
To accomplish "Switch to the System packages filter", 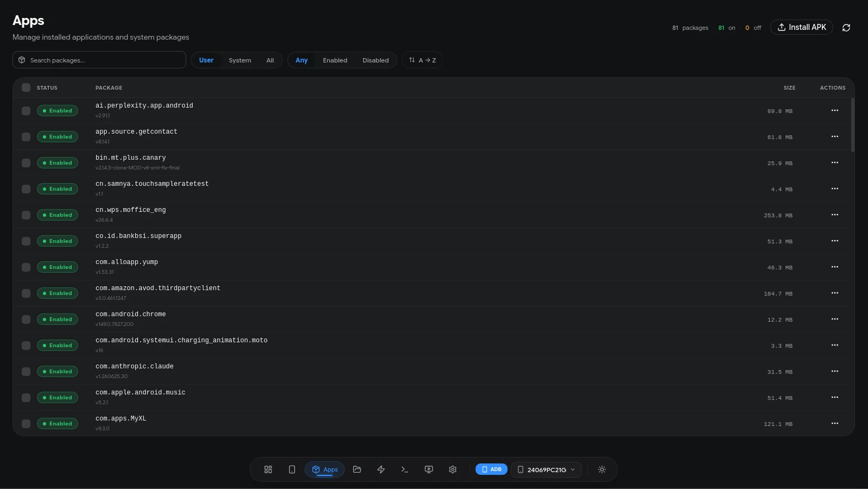I will point(240,60).
